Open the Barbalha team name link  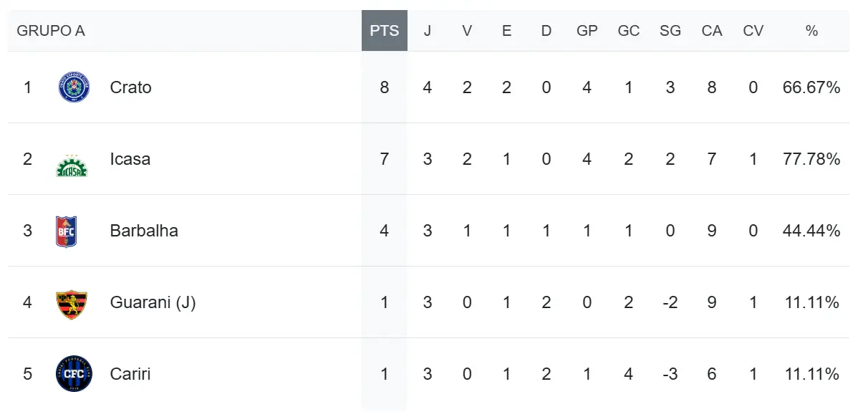[x=144, y=231]
